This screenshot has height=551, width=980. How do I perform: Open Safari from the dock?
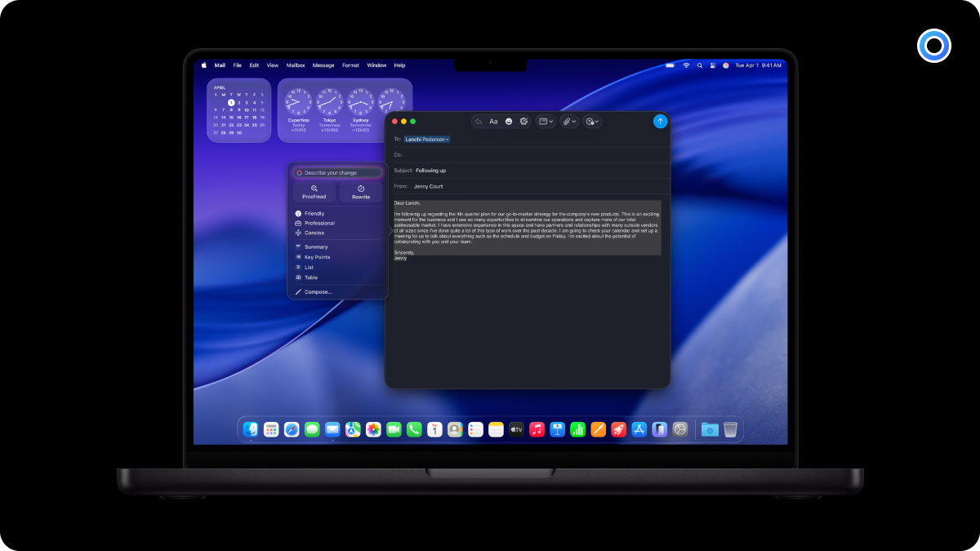point(292,429)
